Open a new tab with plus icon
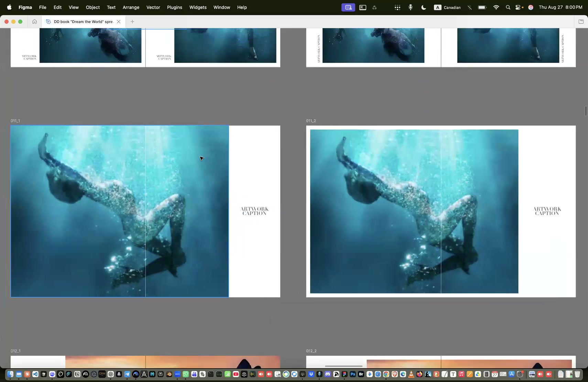The width and height of the screenshot is (588, 382). pyautogui.click(x=132, y=22)
